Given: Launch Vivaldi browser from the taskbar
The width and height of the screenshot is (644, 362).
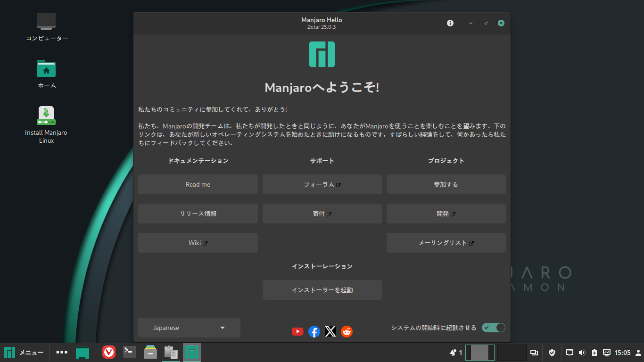Looking at the screenshot, I should (109, 352).
